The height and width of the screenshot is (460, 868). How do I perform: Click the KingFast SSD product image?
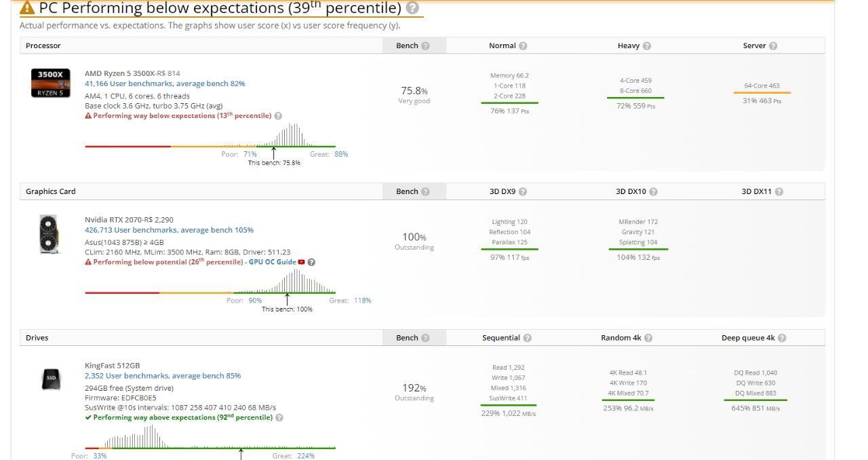coord(51,379)
